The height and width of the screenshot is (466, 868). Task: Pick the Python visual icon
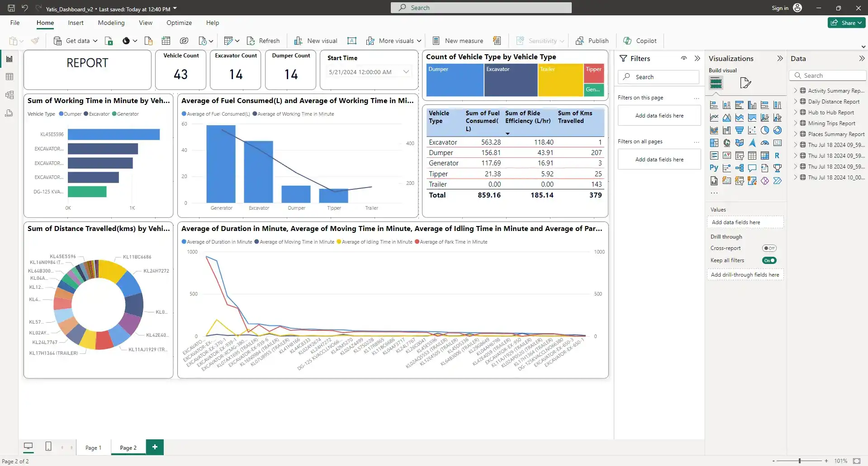[714, 168]
